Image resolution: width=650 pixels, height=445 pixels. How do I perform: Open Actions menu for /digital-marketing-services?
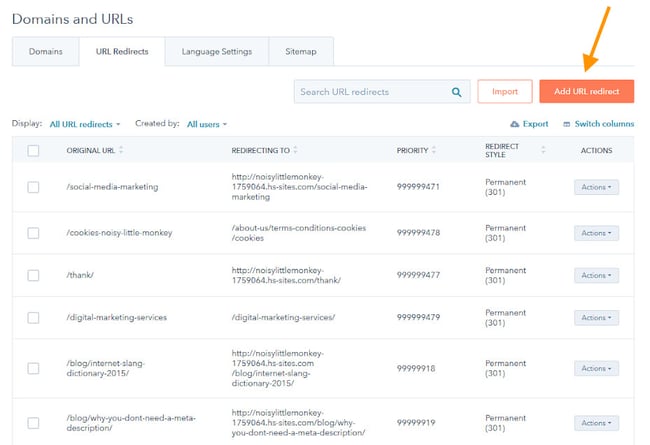tap(596, 318)
